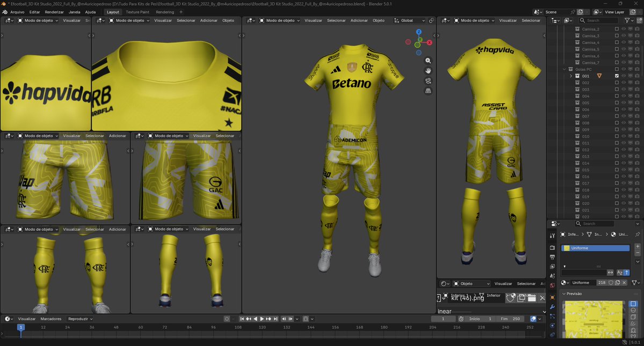The width and height of the screenshot is (644, 346).
Task: Open the World properties tab
Action: tap(552, 285)
